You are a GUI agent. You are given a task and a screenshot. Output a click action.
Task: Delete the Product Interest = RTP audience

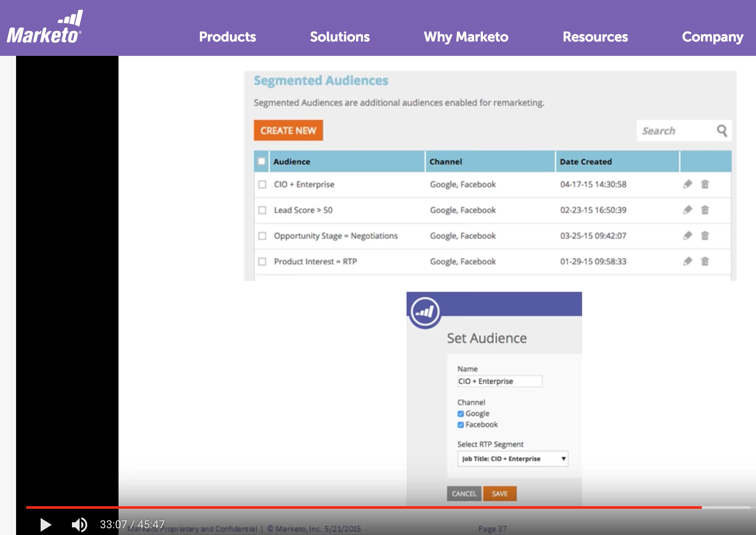tap(705, 262)
